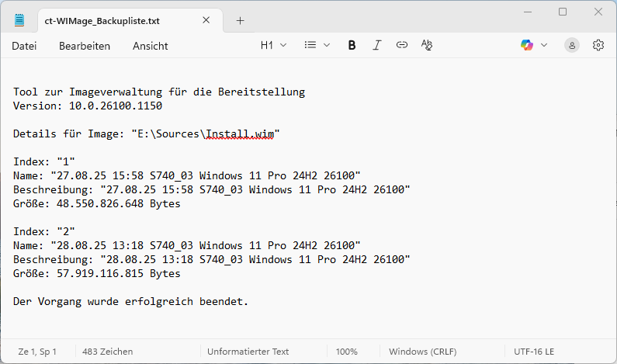Open the Bearbeiten menu
The height and width of the screenshot is (364, 617).
pyautogui.click(x=85, y=46)
